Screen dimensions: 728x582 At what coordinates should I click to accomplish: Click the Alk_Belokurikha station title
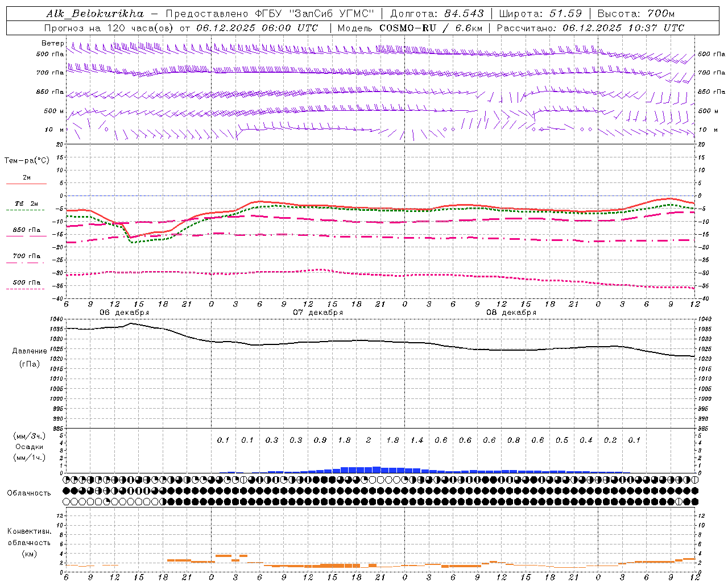95,14
